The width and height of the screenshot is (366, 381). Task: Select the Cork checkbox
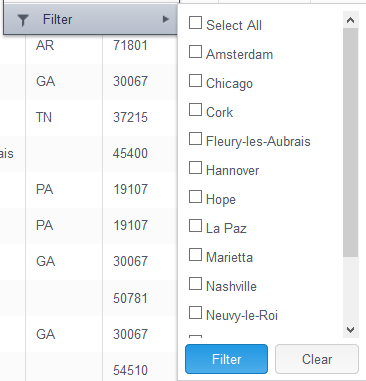point(195,110)
